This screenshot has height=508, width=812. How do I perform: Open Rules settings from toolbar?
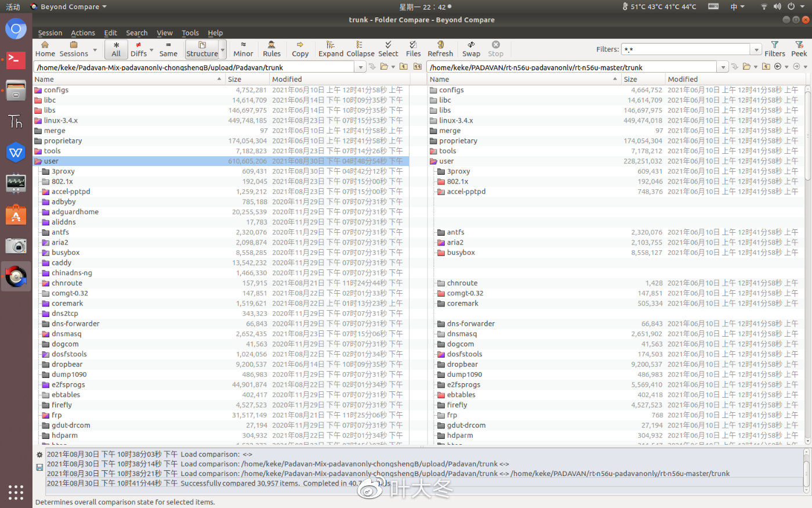[x=271, y=49]
